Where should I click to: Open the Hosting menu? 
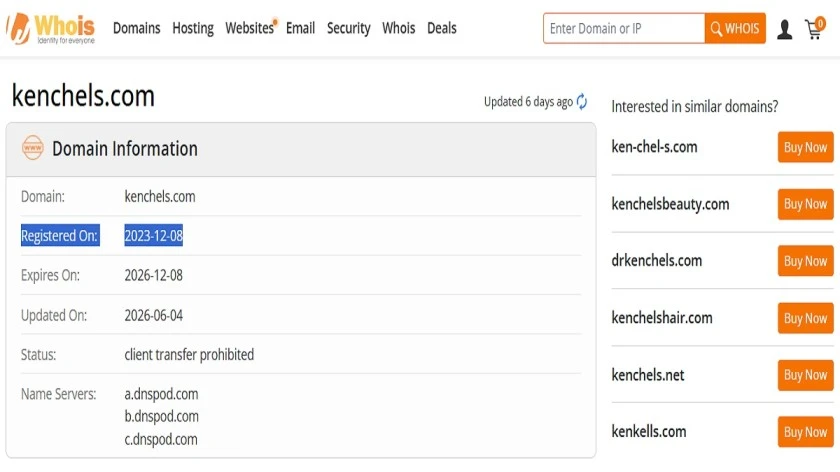pos(193,28)
